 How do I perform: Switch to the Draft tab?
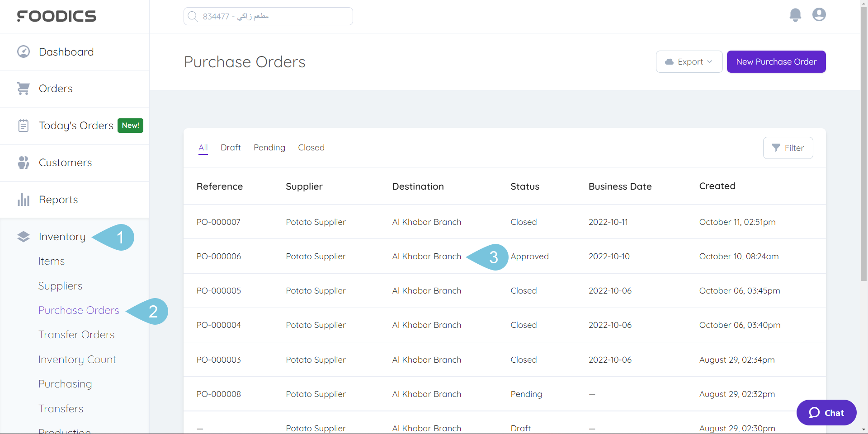pyautogui.click(x=231, y=147)
